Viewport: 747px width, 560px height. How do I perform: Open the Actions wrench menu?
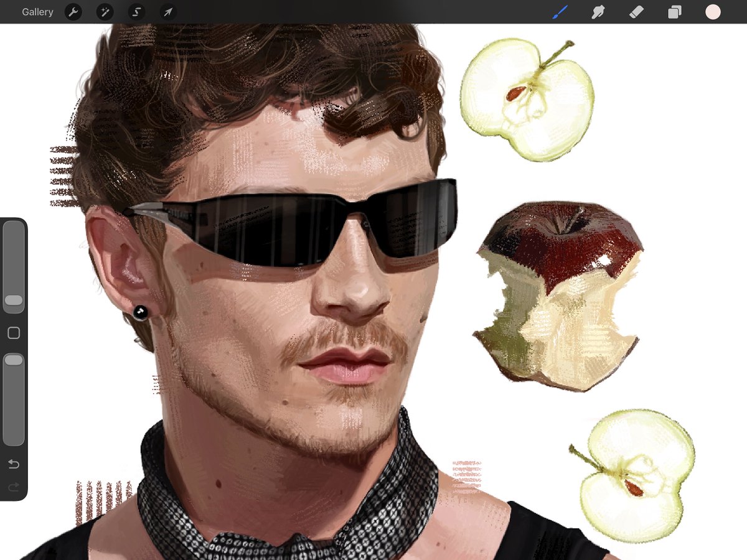[73, 12]
